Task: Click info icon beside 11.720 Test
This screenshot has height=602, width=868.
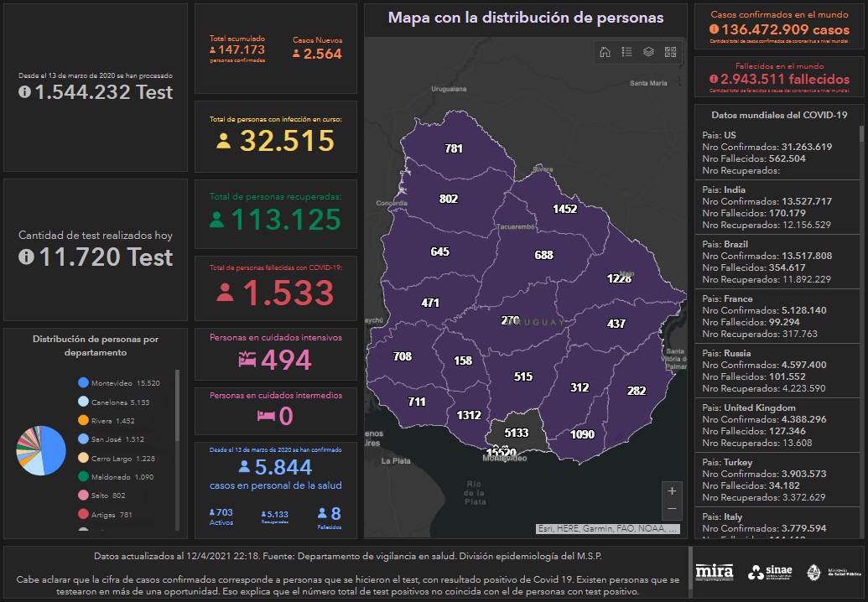Action: coord(26,257)
